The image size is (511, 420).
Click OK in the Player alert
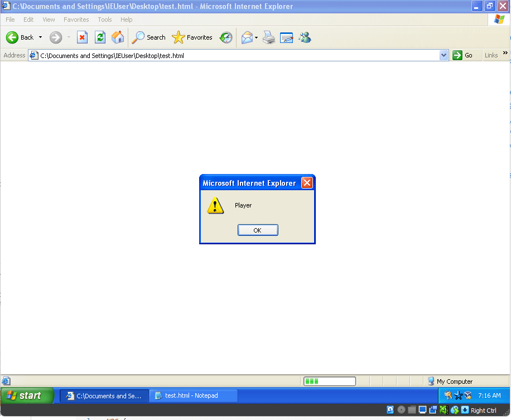pos(258,230)
